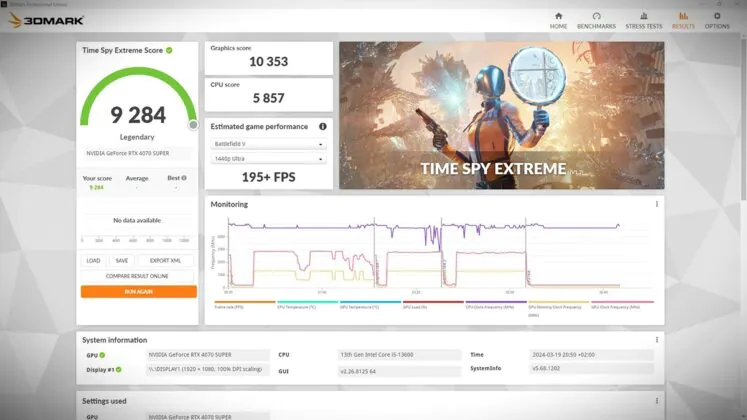Click the GPU value in System information
The height and width of the screenshot is (420, 747).
[x=207, y=355]
